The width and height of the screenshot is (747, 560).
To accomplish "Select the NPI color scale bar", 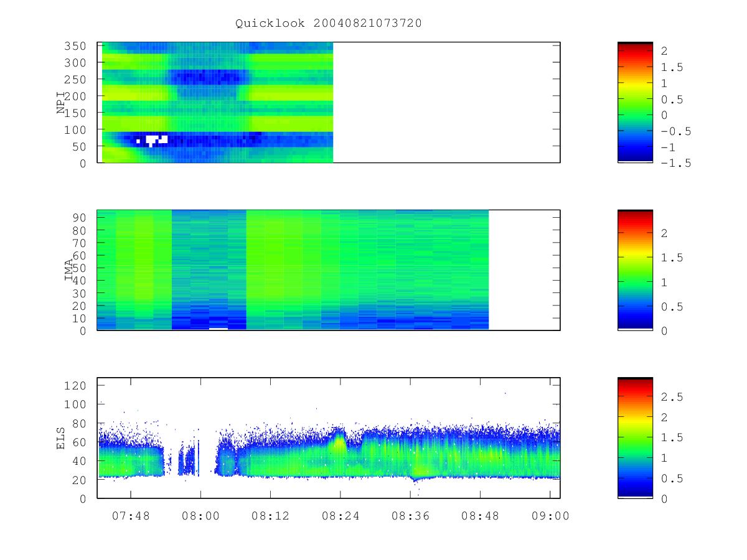I will coord(635,103).
